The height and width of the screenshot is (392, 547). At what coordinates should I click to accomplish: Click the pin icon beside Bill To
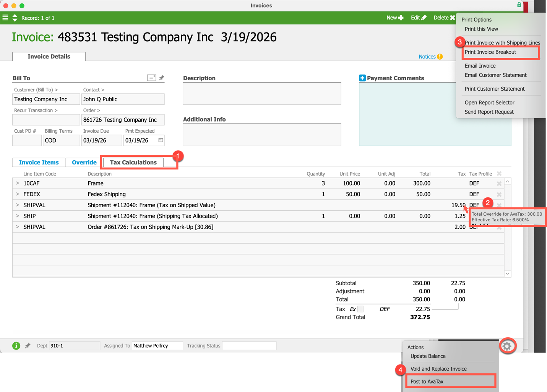coord(162,78)
